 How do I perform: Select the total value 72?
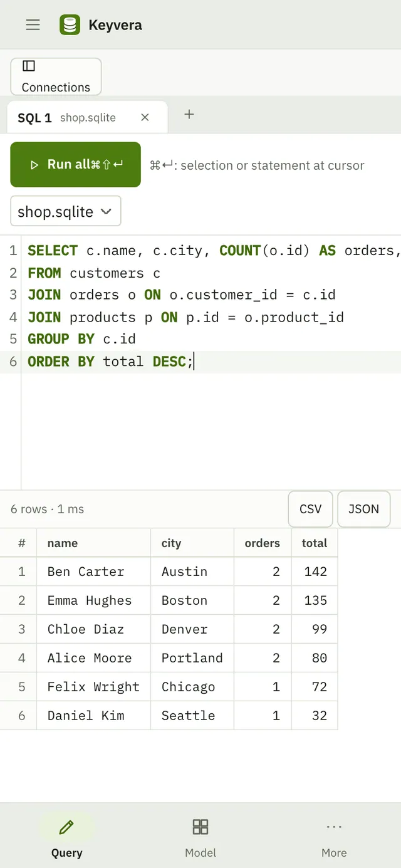coord(315,687)
